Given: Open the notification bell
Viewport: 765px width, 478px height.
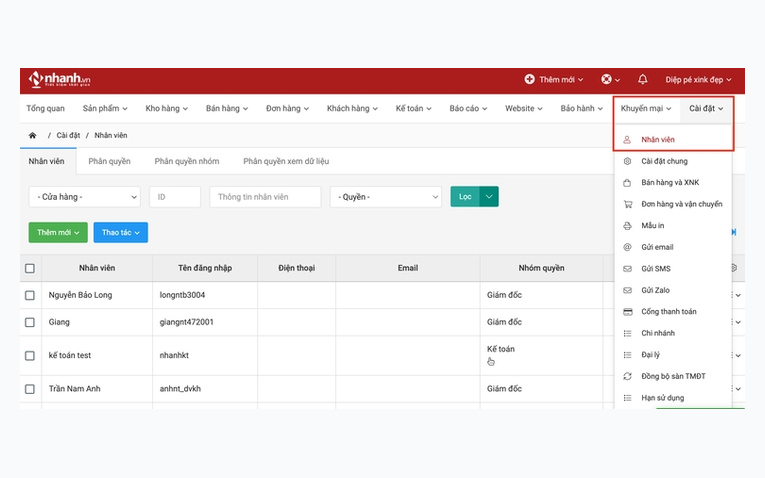Looking at the screenshot, I should click(x=643, y=79).
